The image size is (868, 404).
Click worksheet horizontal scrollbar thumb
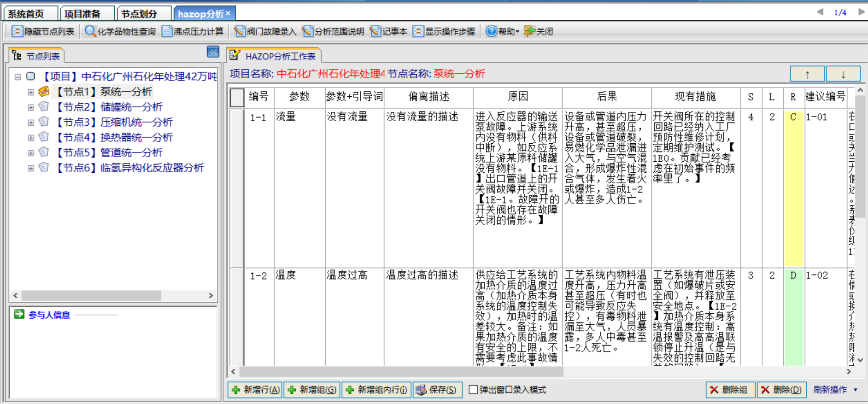pos(401,371)
